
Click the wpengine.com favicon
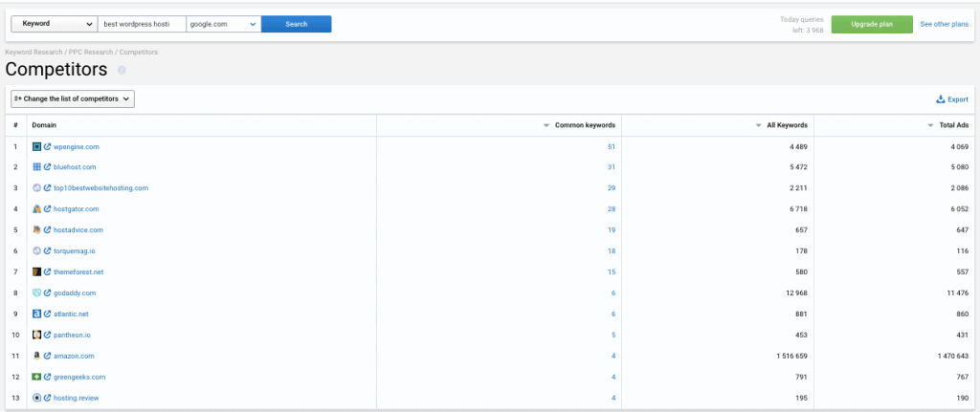[37, 146]
